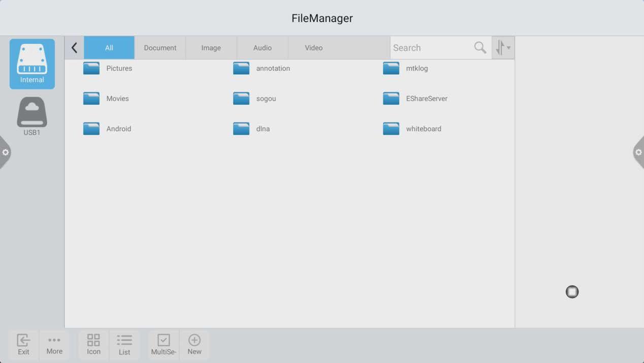The height and width of the screenshot is (363, 644).
Task: Create a new item with New
Action: (x=195, y=344)
